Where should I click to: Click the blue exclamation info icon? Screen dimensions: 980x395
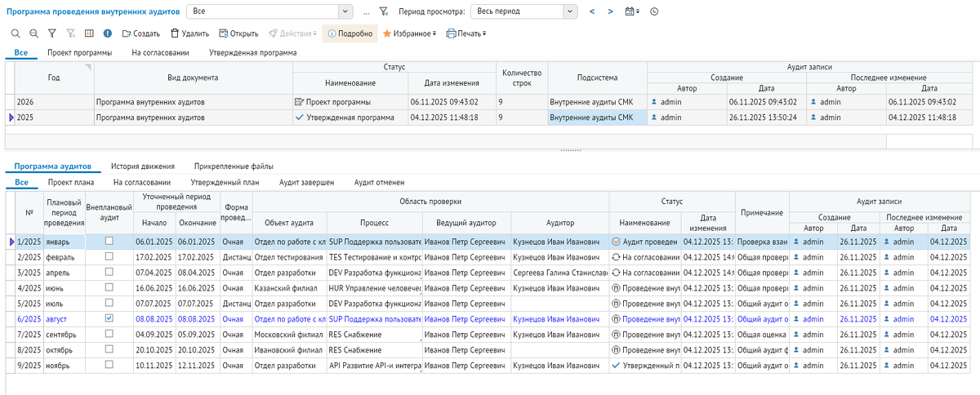(108, 33)
